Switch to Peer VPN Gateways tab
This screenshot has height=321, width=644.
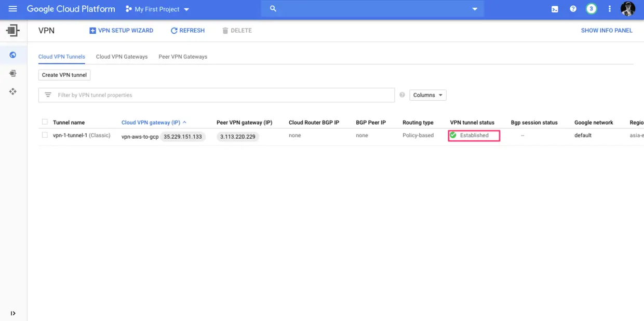[183, 57]
